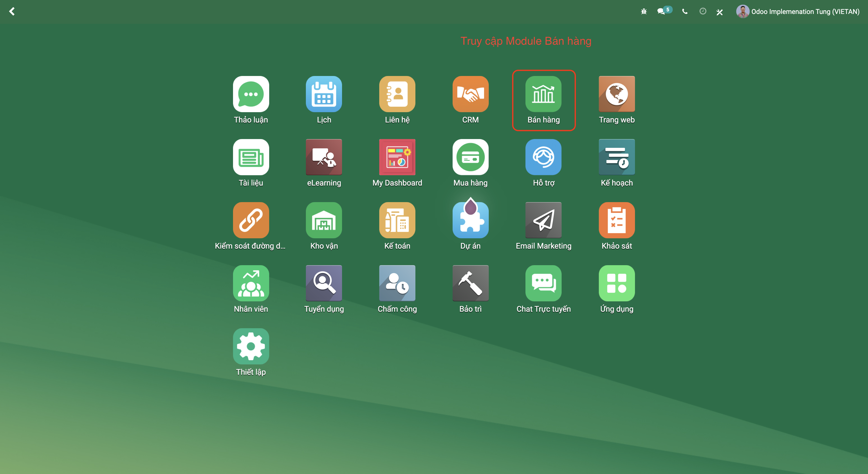Open the Mua hàng purchase app
The width and height of the screenshot is (868, 474).
pyautogui.click(x=470, y=157)
